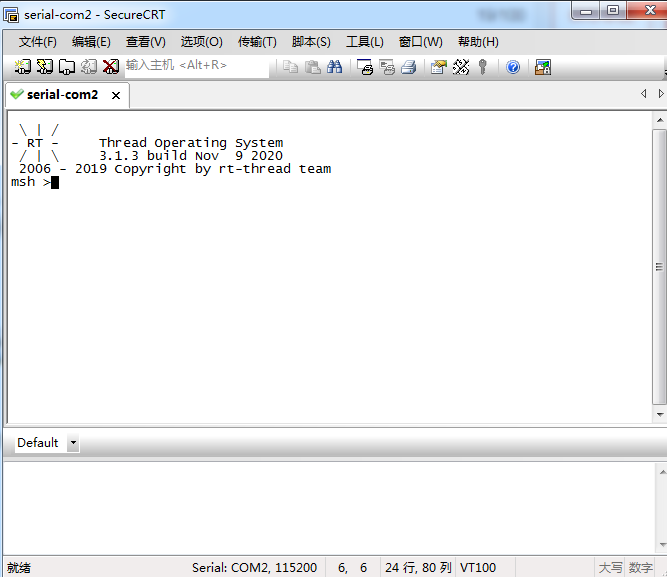Close the serial-com2 tab

116,95
